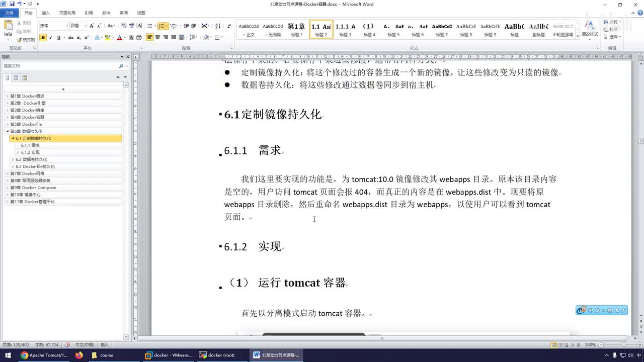Viewport: 644px width, 362px height.
Task: Open the search options dropdown in navigation pane
Action: pos(127,66)
